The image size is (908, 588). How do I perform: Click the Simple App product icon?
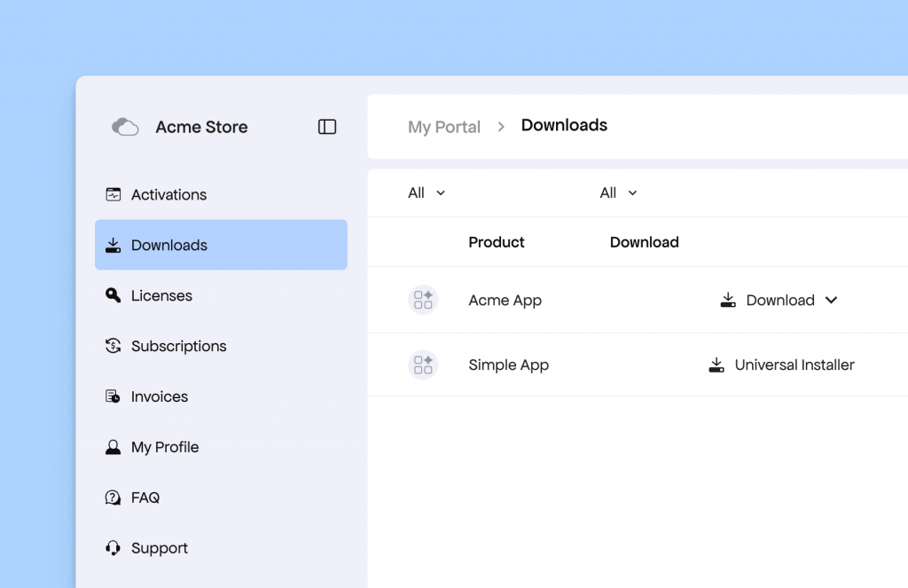click(423, 365)
